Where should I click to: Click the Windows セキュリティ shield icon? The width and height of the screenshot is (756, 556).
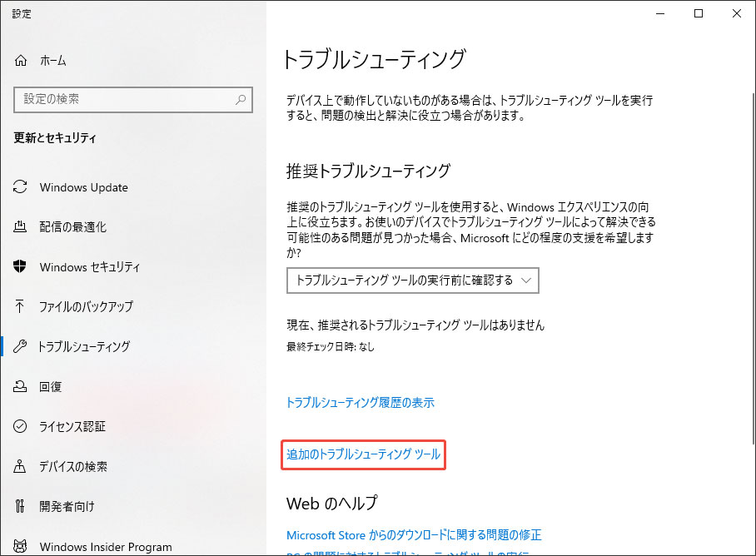click(x=20, y=266)
